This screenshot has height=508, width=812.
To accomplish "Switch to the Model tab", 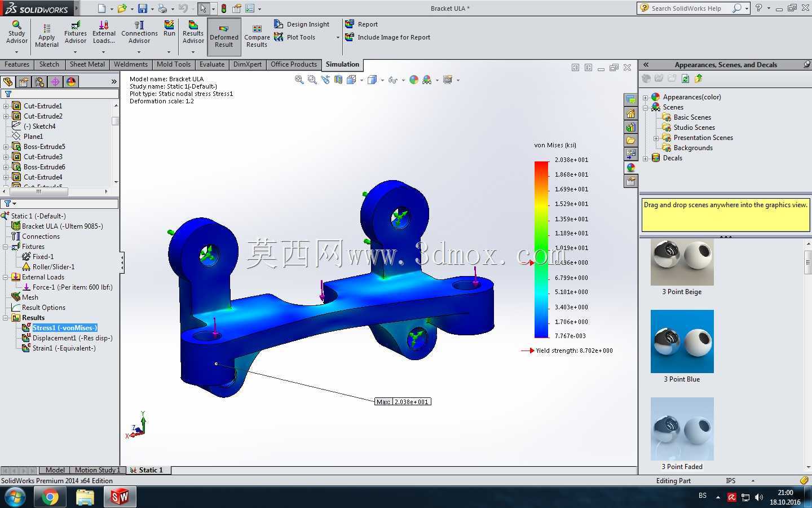I will coord(55,470).
